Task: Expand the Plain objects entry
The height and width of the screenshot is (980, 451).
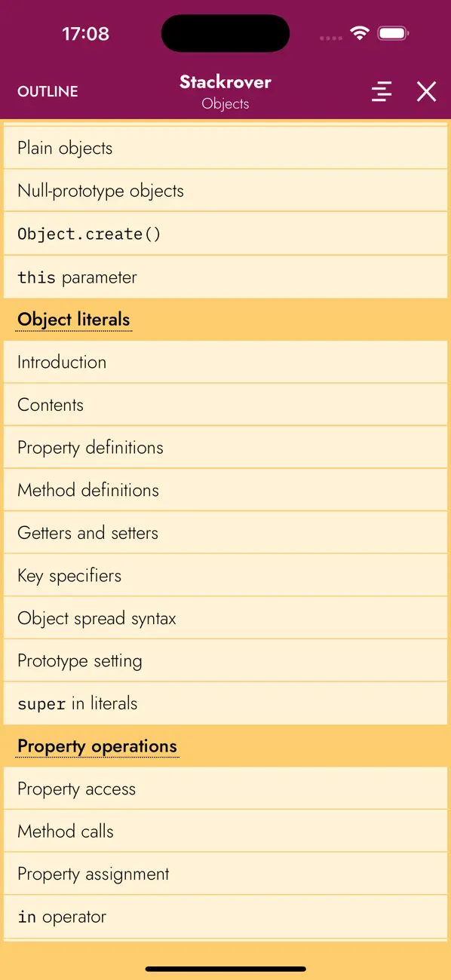Action: tap(65, 148)
